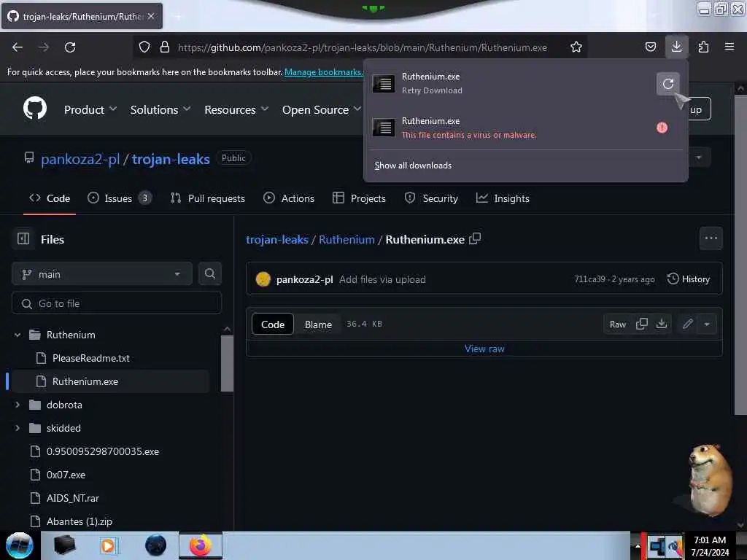Select Code view toggle
The height and width of the screenshot is (560, 747).
click(273, 324)
